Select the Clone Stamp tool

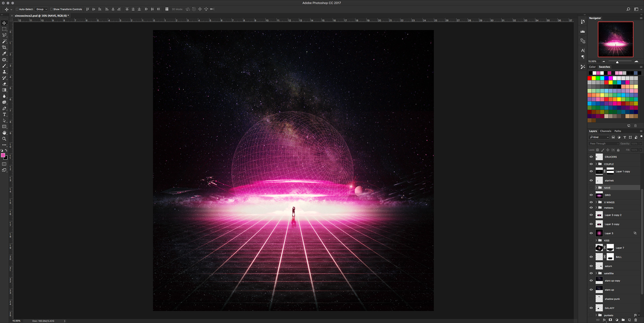click(x=4, y=72)
